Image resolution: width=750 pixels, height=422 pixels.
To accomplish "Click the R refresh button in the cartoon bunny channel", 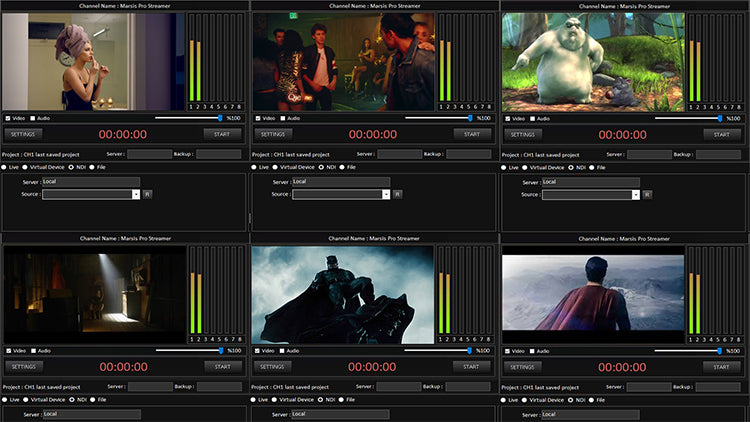I will pyautogui.click(x=647, y=194).
